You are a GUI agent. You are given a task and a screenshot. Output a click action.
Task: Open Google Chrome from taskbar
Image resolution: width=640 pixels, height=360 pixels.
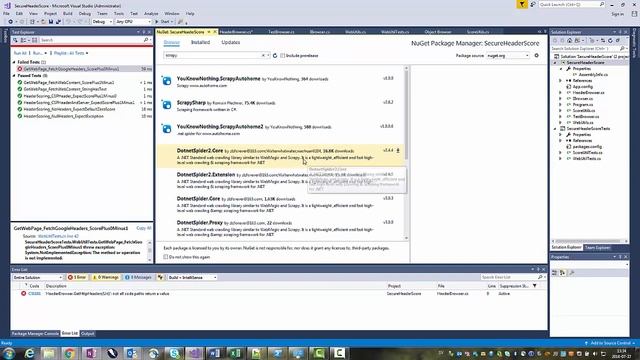coord(69,353)
